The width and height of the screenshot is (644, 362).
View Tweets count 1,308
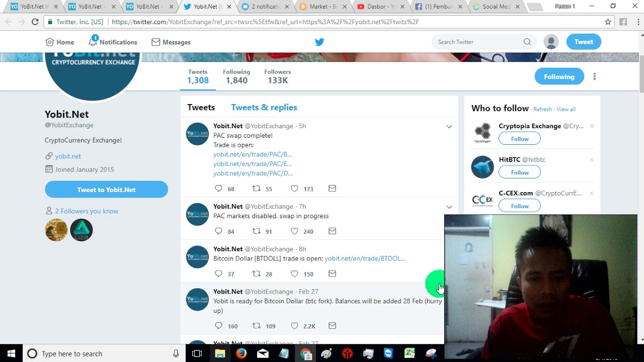click(x=198, y=76)
